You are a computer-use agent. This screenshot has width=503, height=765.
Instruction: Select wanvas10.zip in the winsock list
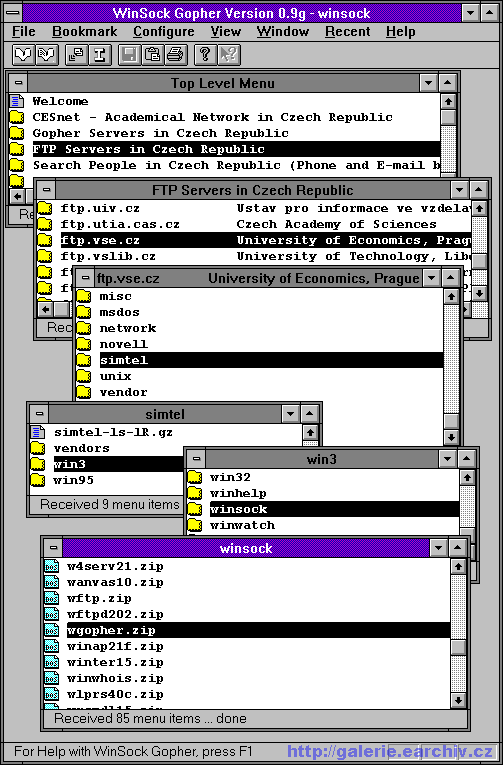click(x=115, y=583)
